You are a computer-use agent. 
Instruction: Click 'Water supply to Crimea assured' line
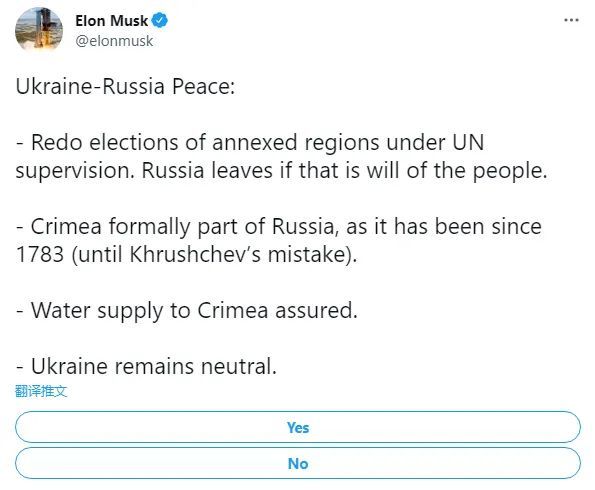point(187,311)
